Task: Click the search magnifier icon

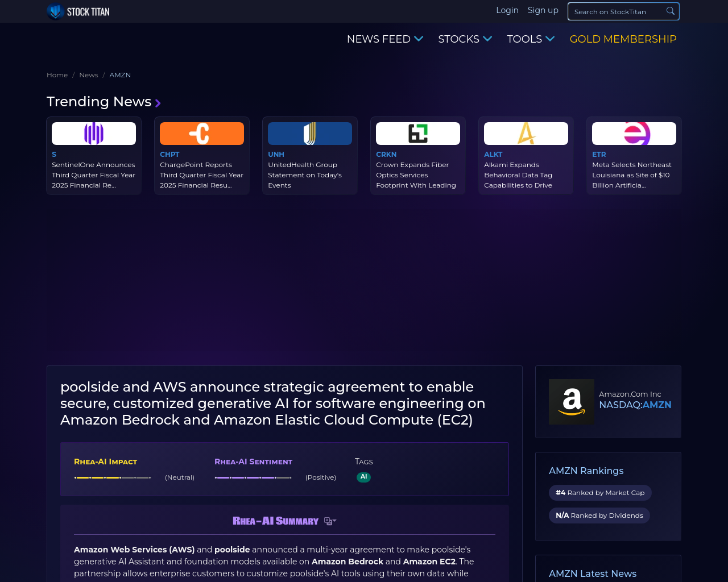Action: (x=671, y=11)
